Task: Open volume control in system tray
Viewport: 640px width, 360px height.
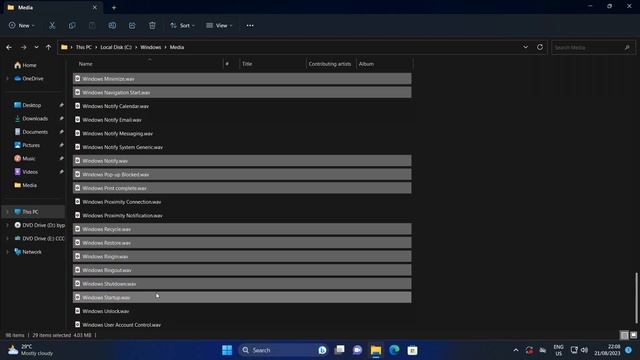Action: click(584, 350)
